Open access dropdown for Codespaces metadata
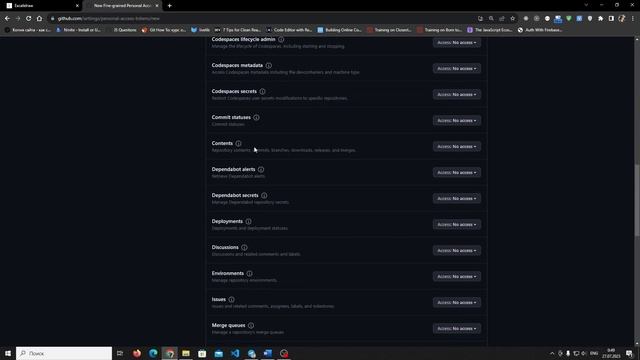640x360 pixels. click(457, 69)
